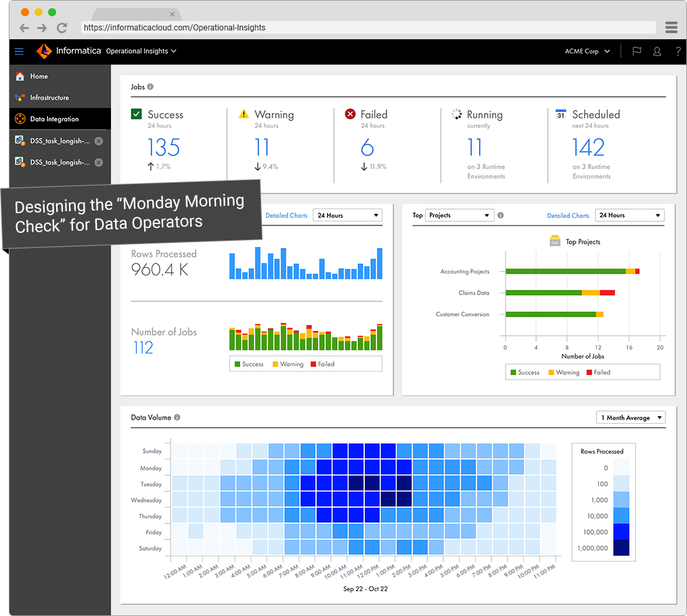Open the user profile icon
Screen dimensions: 687x616
(657, 51)
